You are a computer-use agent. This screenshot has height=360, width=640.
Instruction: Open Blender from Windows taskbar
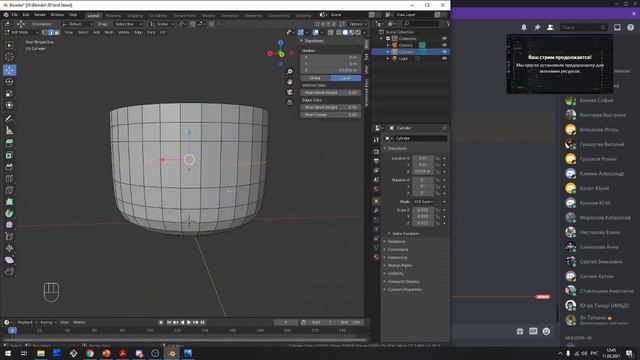click(x=172, y=353)
